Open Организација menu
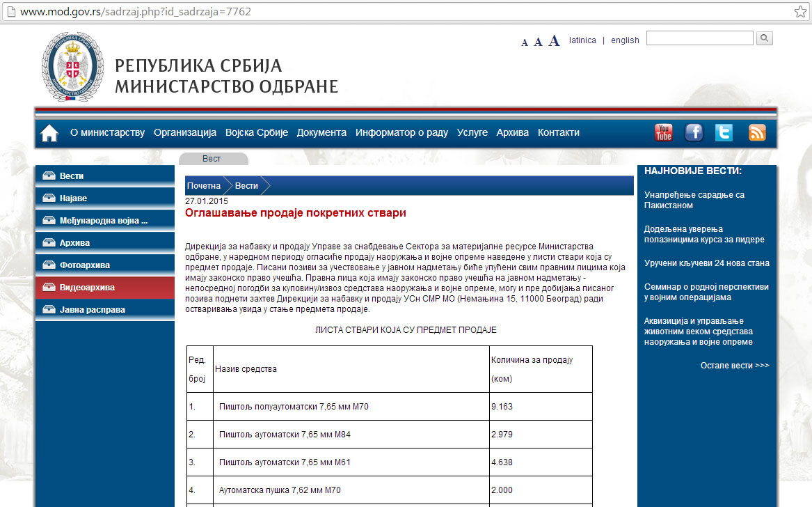812x507 pixels. pos(185,133)
